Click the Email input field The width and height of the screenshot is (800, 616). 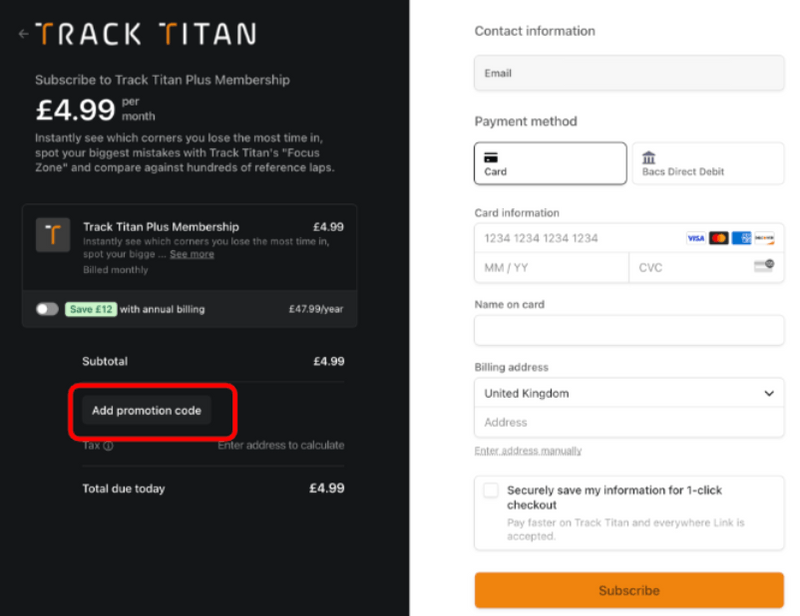[628, 73]
